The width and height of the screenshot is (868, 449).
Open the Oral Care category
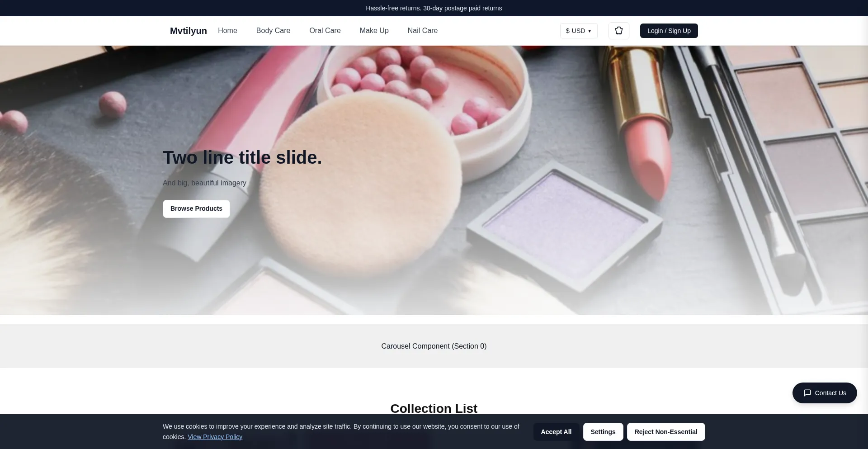click(x=325, y=30)
